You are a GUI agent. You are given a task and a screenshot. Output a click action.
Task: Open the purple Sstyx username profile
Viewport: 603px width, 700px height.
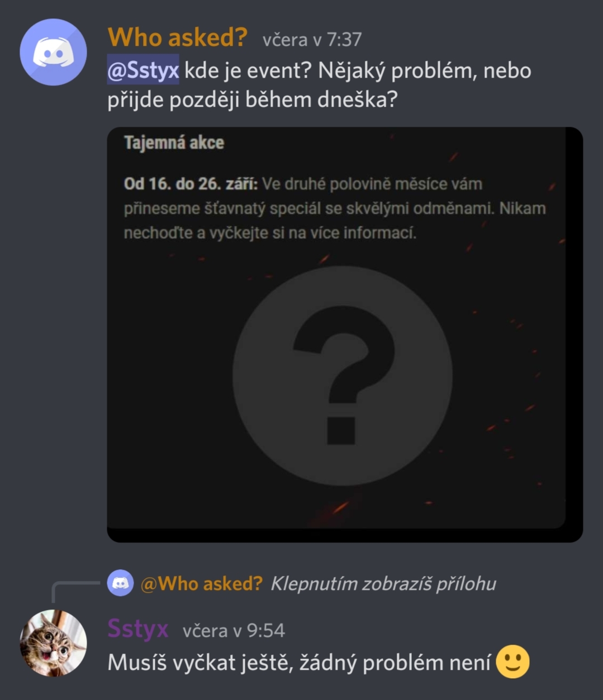(137, 628)
